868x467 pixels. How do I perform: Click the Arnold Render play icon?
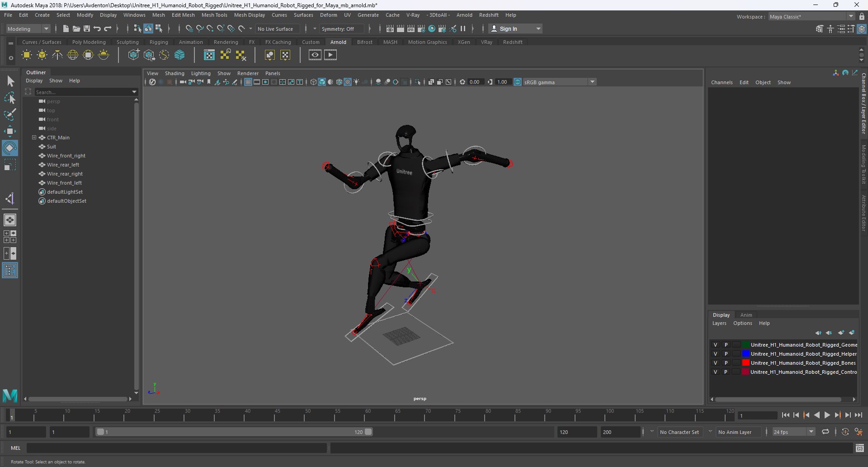[x=330, y=55]
